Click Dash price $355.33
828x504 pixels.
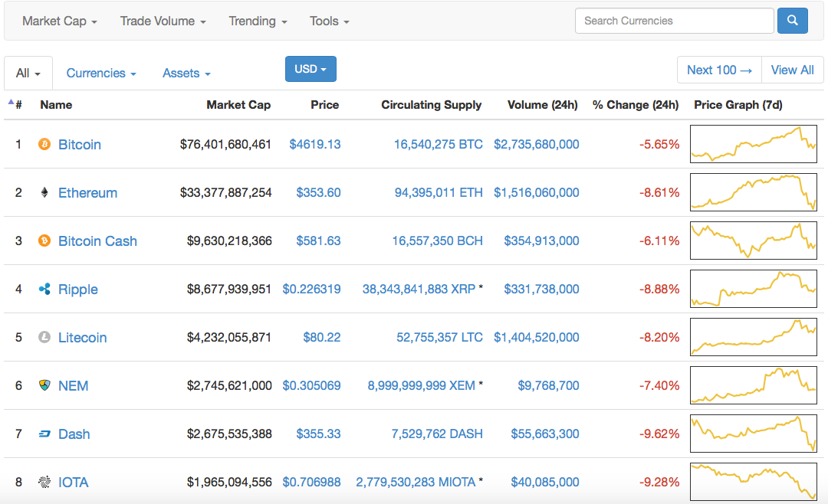(x=318, y=434)
